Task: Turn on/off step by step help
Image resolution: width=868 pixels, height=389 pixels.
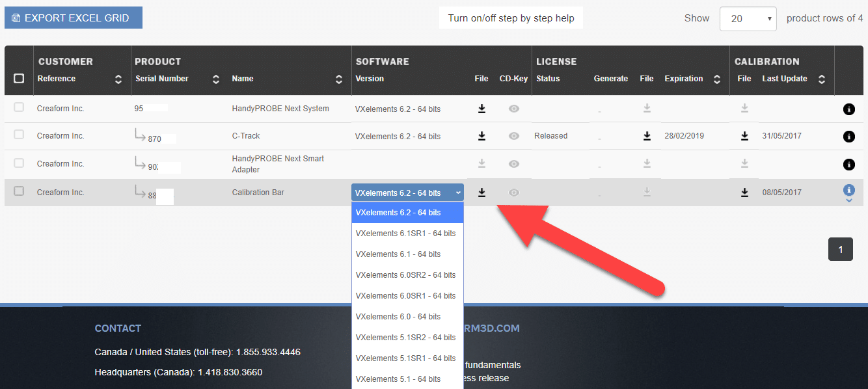Action: pos(511,18)
